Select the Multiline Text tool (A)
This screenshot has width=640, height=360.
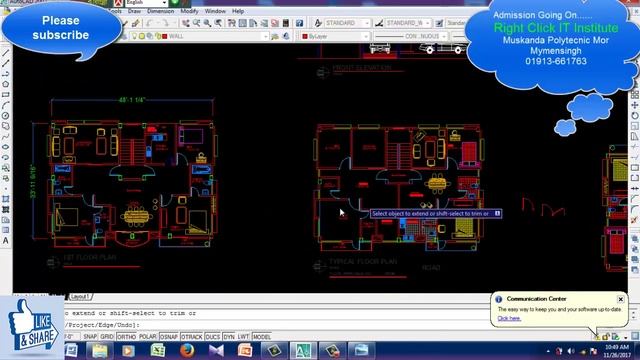click(5, 241)
